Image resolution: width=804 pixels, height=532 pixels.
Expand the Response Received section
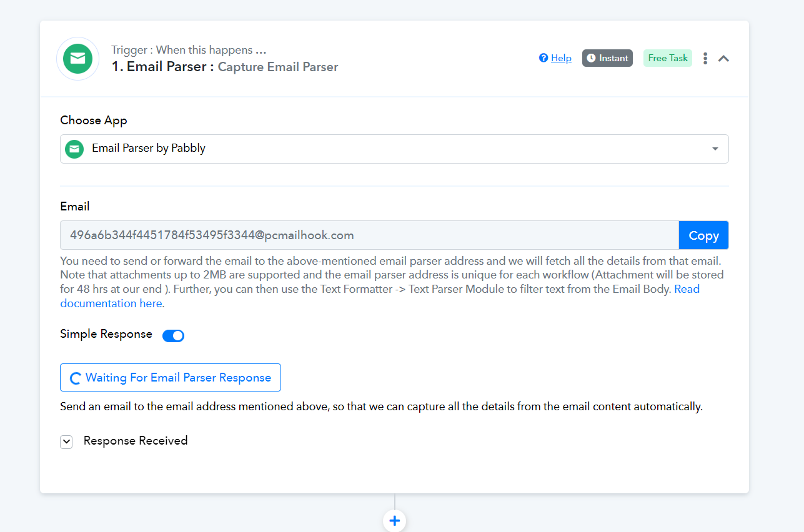coord(66,441)
